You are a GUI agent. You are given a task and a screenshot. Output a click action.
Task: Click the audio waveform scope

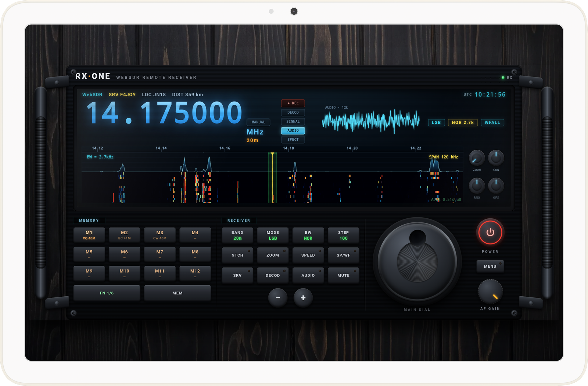371,121
